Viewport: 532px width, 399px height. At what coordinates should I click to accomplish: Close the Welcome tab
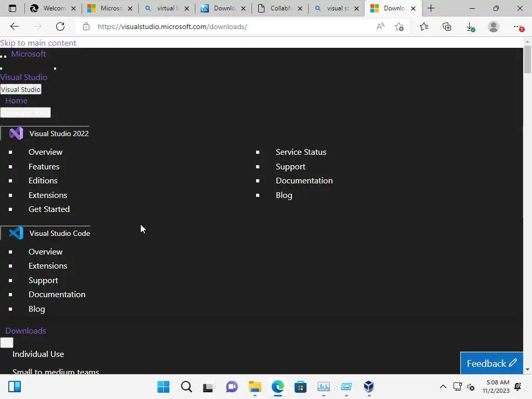click(73, 8)
